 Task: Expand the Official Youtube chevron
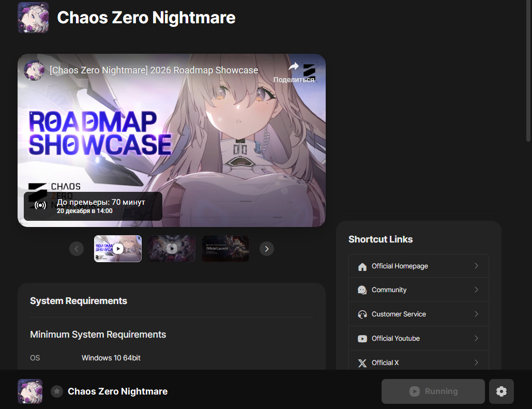coord(476,338)
